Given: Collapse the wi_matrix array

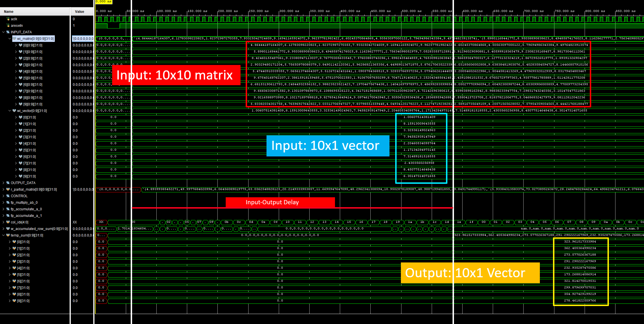Looking at the screenshot, I should pyautogui.click(x=10, y=38).
